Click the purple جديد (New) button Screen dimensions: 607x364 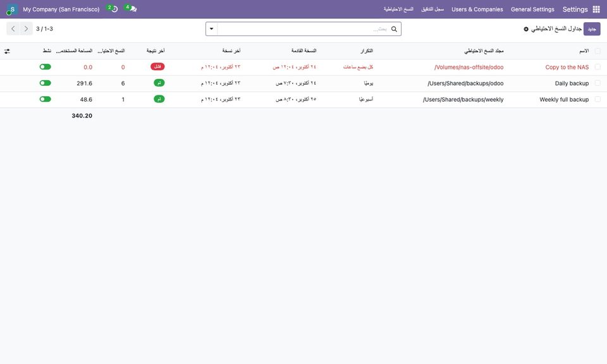(x=592, y=29)
